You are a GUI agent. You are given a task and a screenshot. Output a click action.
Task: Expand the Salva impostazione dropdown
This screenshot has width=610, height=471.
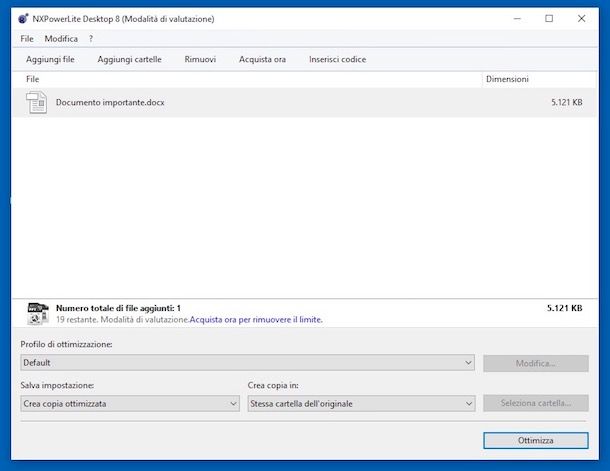pyautogui.click(x=130, y=403)
